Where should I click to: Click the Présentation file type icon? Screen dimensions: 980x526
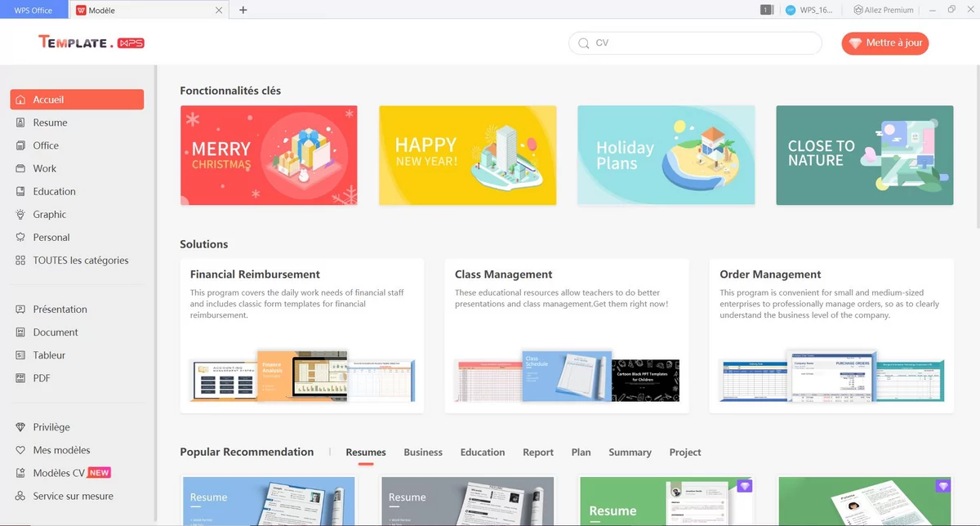point(20,310)
